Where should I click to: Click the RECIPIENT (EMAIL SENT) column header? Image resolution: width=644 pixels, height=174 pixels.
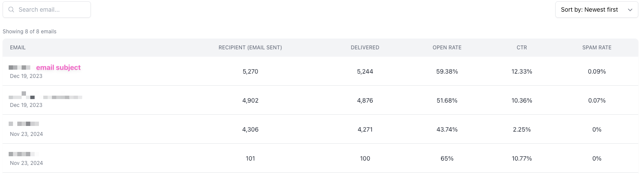pos(250,48)
